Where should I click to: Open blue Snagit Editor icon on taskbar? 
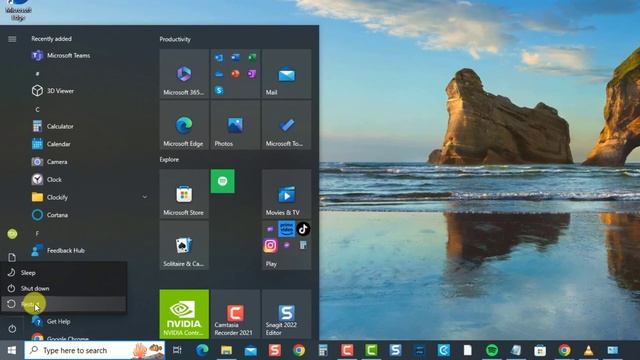[395, 350]
